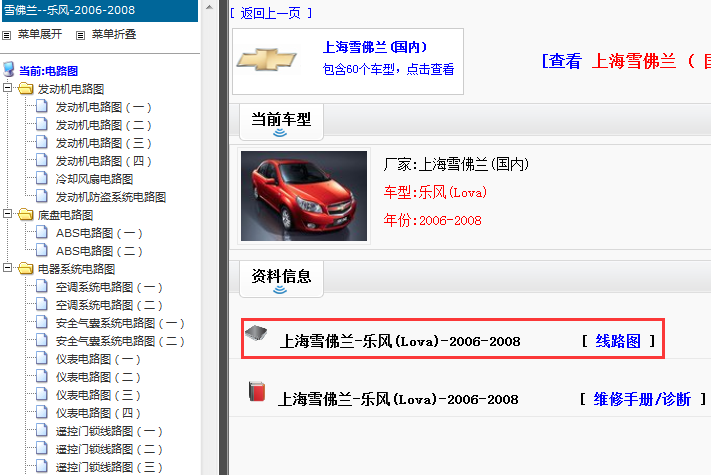Click the 雪佛兰--乐风-2006-2008 title bar

(x=100, y=10)
